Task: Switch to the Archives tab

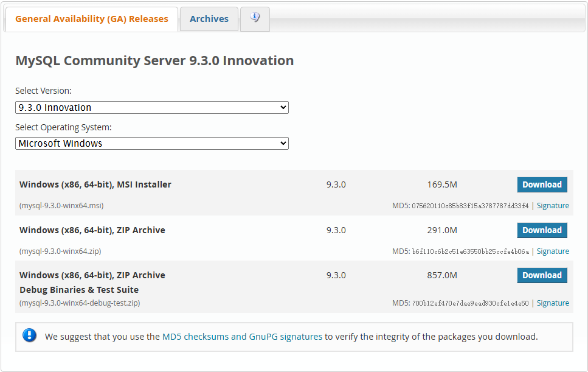Action: click(x=209, y=19)
